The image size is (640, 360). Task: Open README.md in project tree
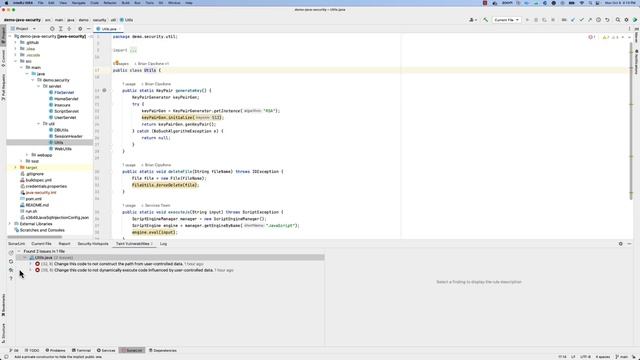point(37,205)
